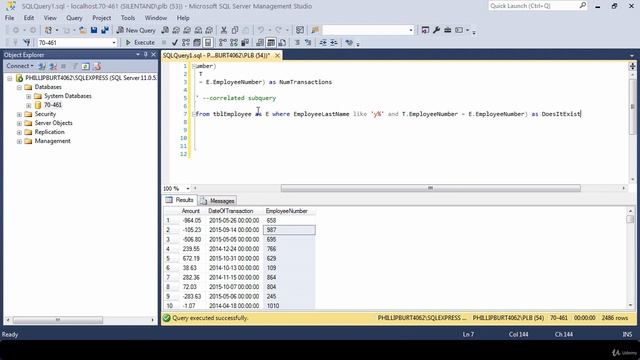Image resolution: width=640 pixels, height=360 pixels.
Task: Click Object Explorer connect server icon
Action: coord(42,66)
